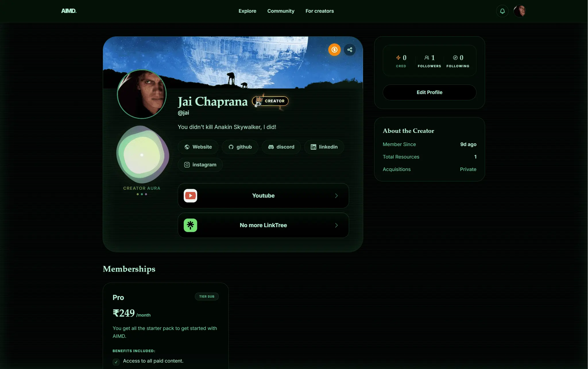
Task: Click the Total Resources label
Action: click(401, 157)
